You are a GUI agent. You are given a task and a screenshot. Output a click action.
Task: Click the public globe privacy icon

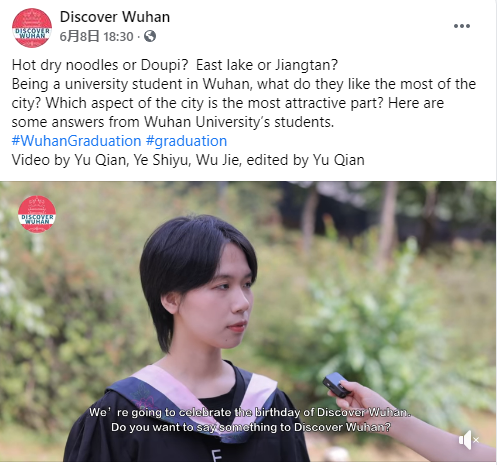tap(150, 36)
